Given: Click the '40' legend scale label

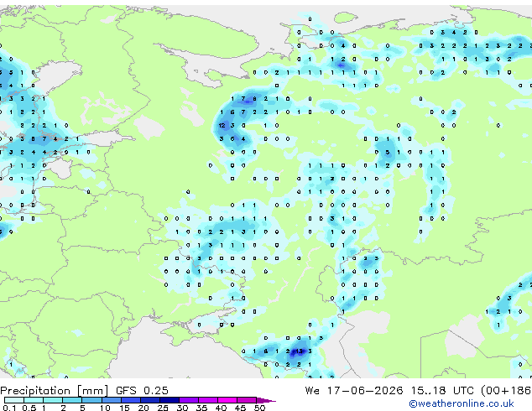Looking at the screenshot, I should pos(221,408).
